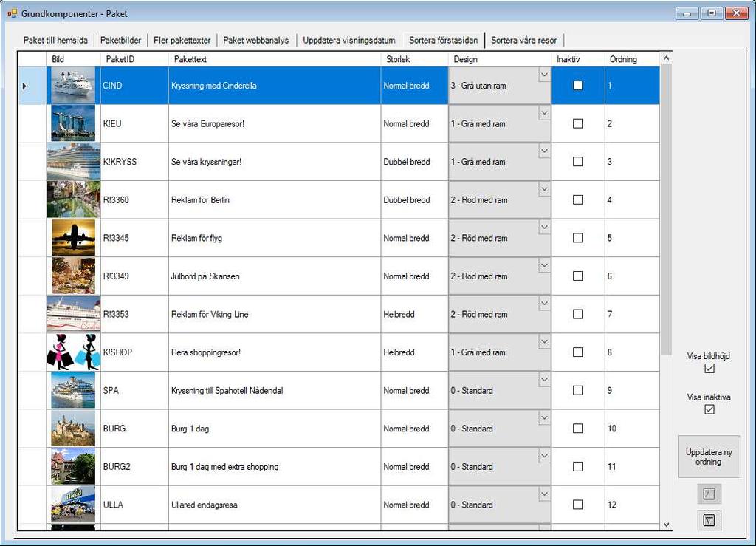This screenshot has height=546, width=756.
Task: Click the grid scrollbar up arrow
Action: pos(666,58)
